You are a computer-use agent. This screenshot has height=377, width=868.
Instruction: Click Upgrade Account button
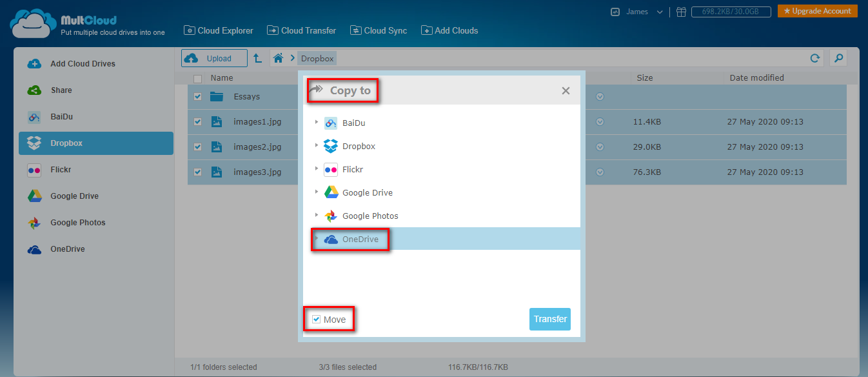click(x=817, y=11)
